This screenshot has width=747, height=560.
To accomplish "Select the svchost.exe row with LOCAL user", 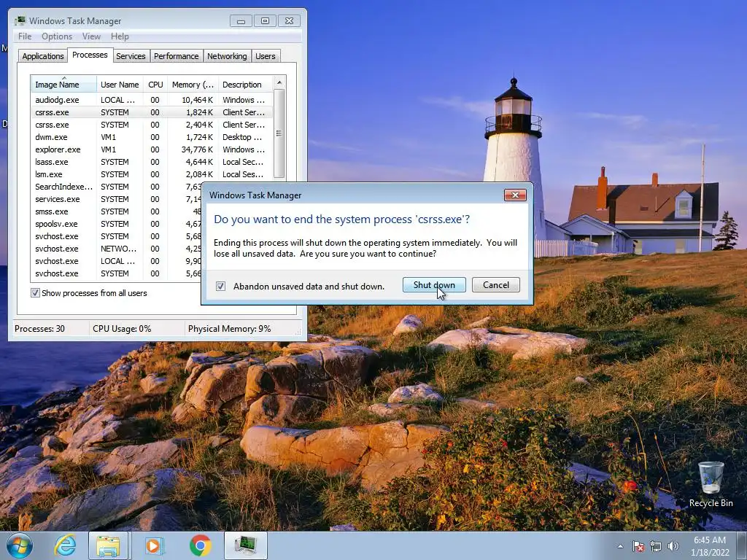I will 116,261.
